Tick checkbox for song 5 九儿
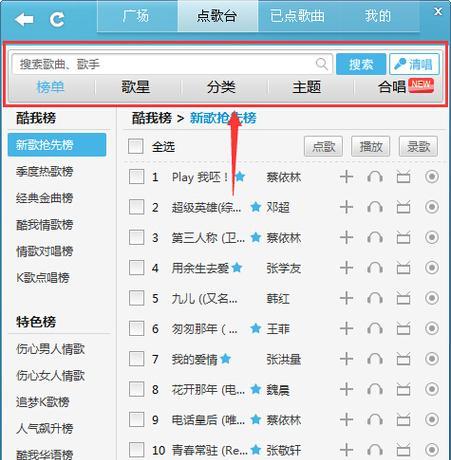Image resolution: width=451 pixels, height=460 pixels. coord(136,298)
